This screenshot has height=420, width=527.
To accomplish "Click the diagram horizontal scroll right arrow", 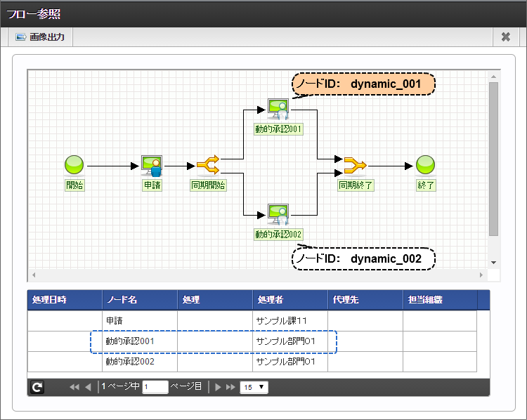I will point(481,275).
